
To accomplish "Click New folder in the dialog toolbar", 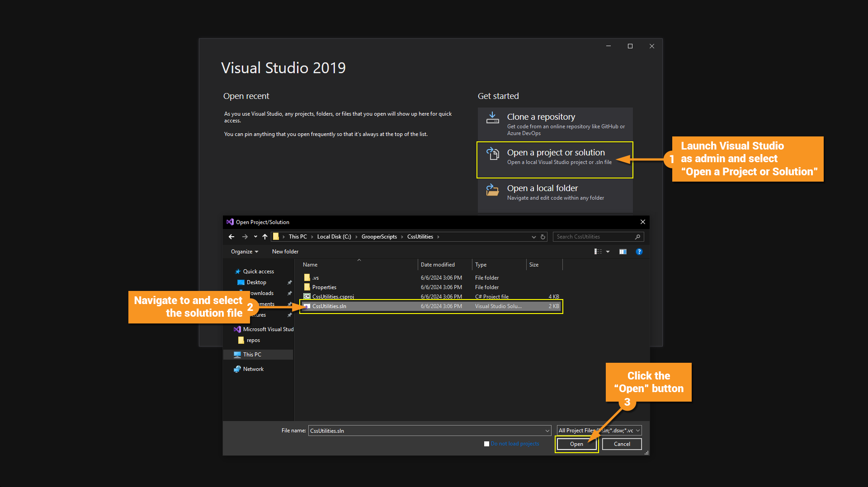I will pyautogui.click(x=285, y=252).
